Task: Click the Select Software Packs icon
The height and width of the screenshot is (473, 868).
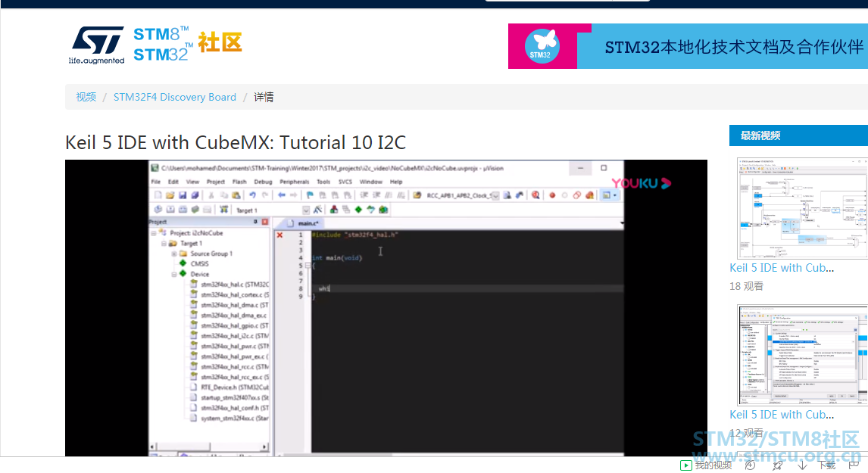Action: point(370,210)
